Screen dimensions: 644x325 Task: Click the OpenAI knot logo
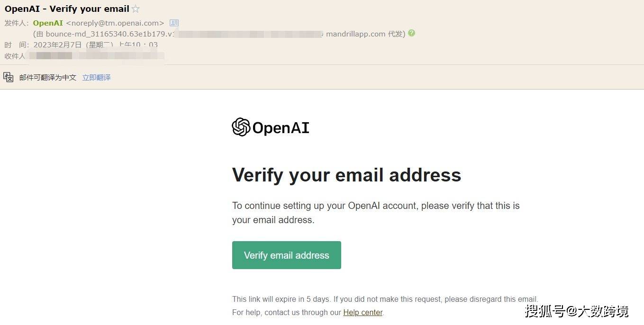coord(241,127)
